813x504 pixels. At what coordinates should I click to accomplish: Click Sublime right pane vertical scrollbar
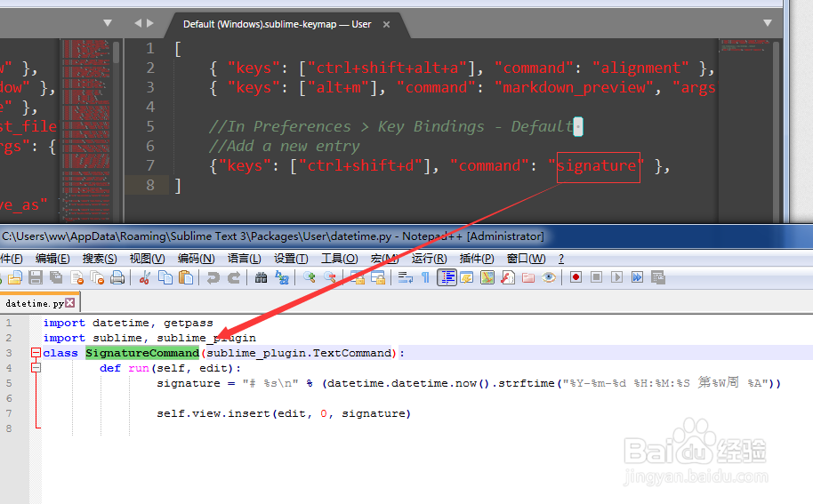pyautogui.click(x=777, y=130)
